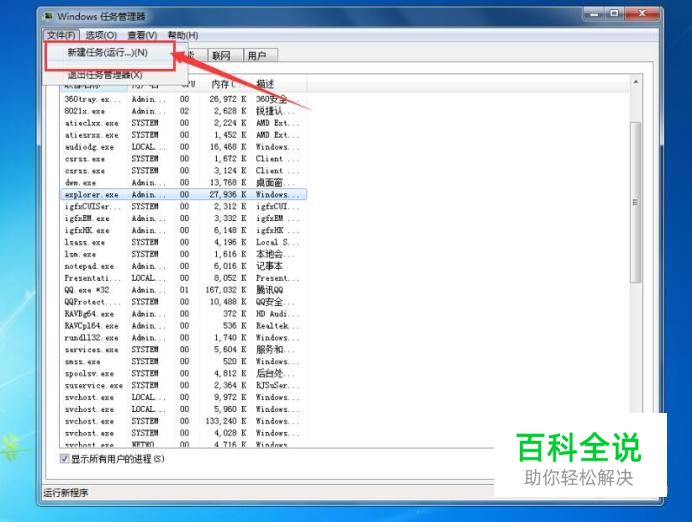Select svchost.exe row using 133,240 K

coord(183,421)
